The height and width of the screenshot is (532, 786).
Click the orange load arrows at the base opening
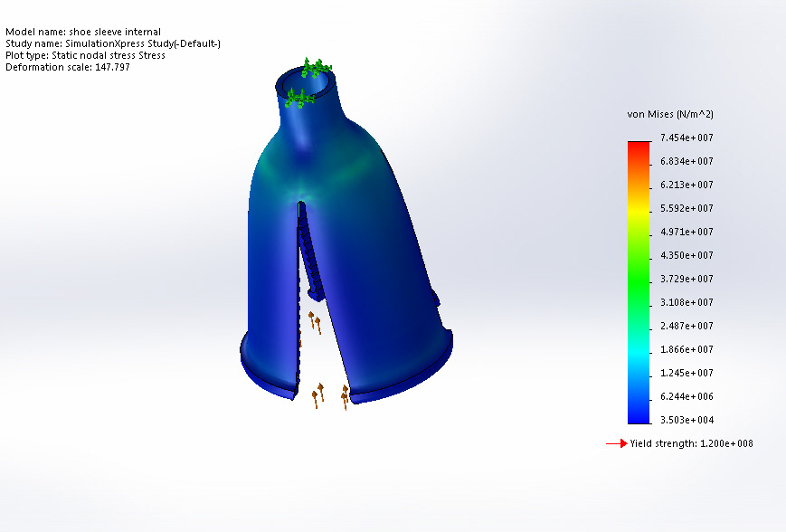coord(330,396)
